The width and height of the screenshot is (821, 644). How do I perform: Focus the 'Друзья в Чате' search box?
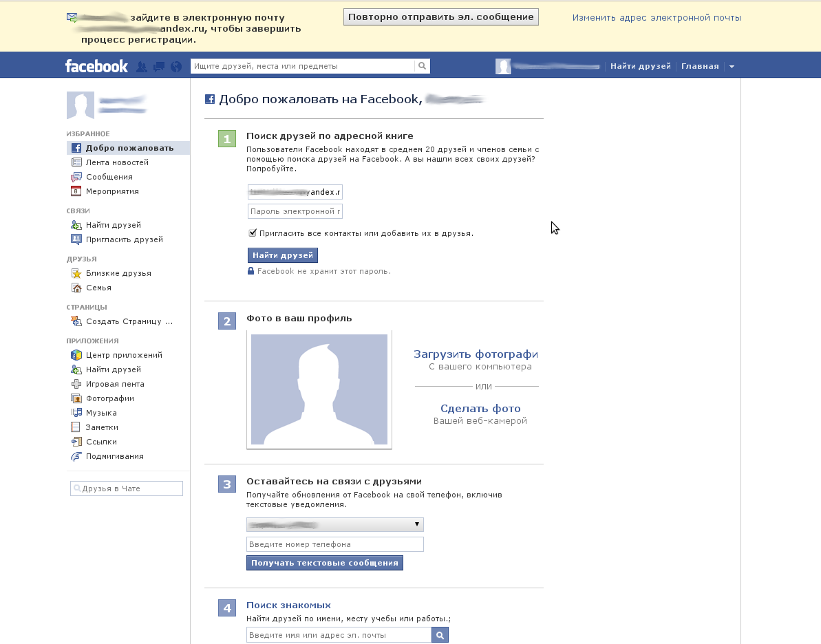point(127,489)
